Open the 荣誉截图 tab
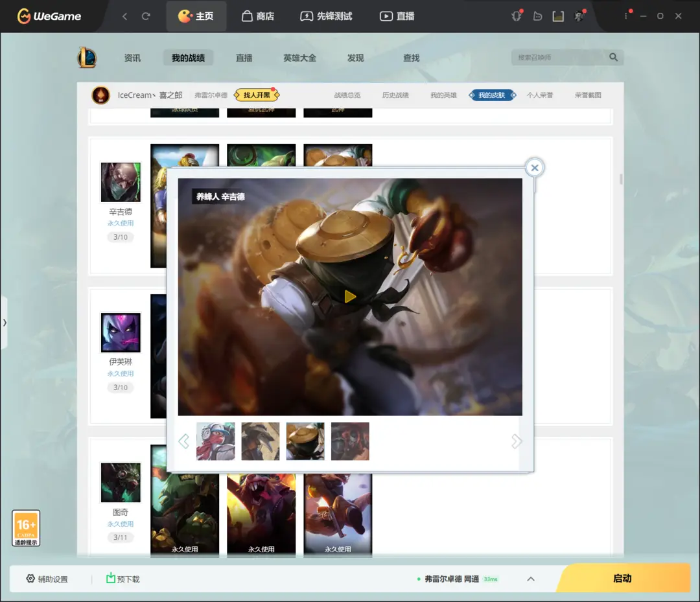Image resolution: width=700 pixels, height=602 pixels. click(588, 95)
